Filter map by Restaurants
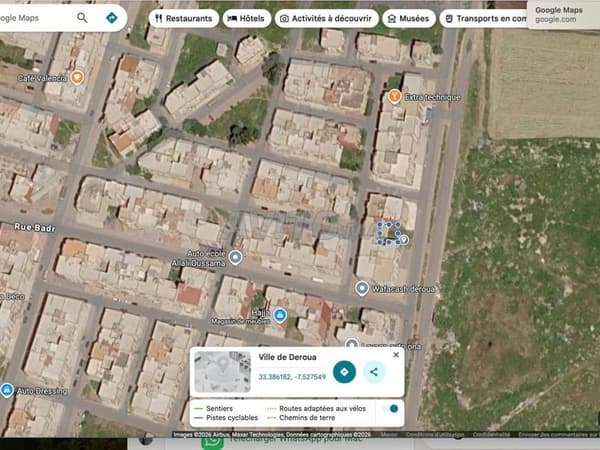Screen dimensions: 600x450 (184, 18)
